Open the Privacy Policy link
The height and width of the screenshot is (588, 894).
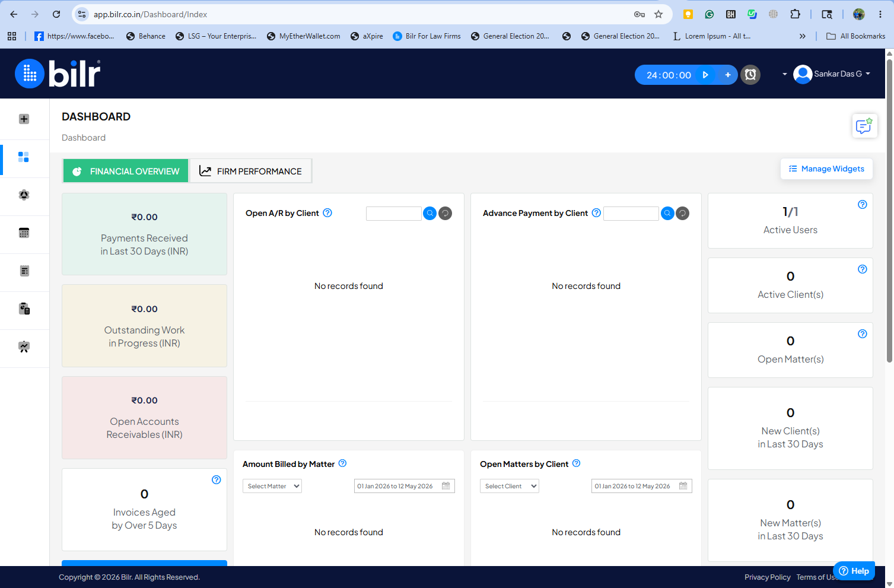pyautogui.click(x=768, y=577)
